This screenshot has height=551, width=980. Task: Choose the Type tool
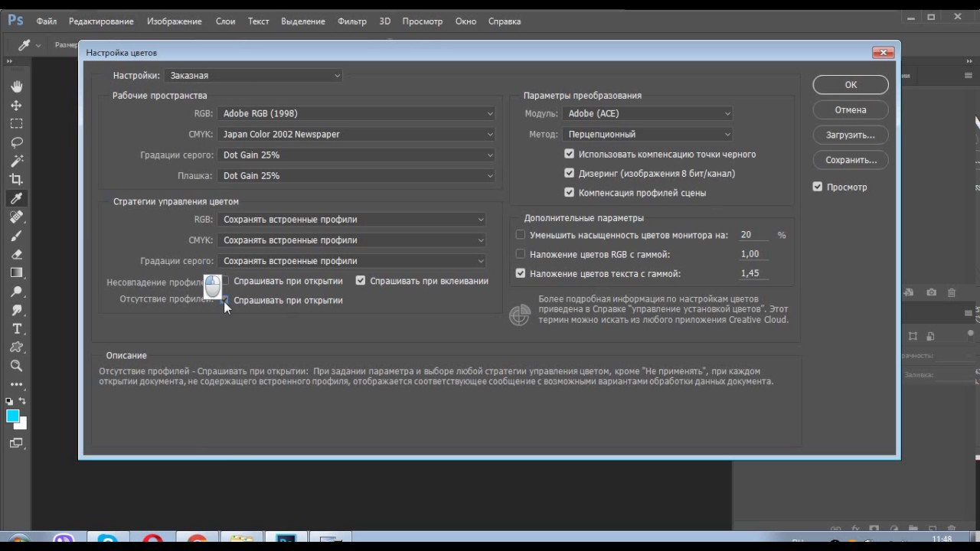coord(16,329)
